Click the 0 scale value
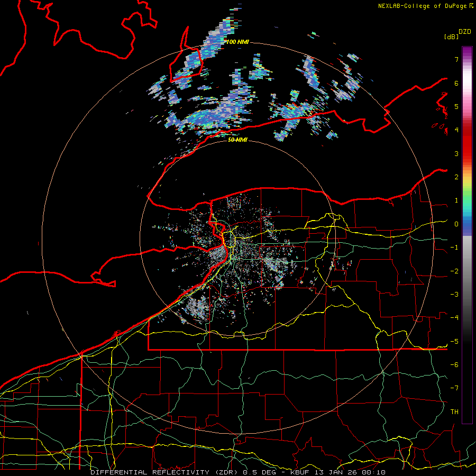The image size is (476, 476). [x=456, y=224]
